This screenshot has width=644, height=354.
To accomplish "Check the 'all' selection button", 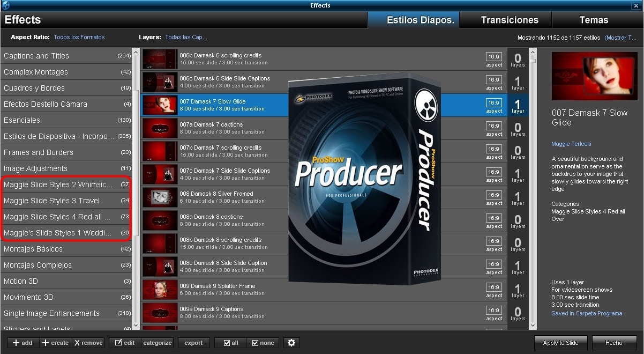I will [231, 343].
